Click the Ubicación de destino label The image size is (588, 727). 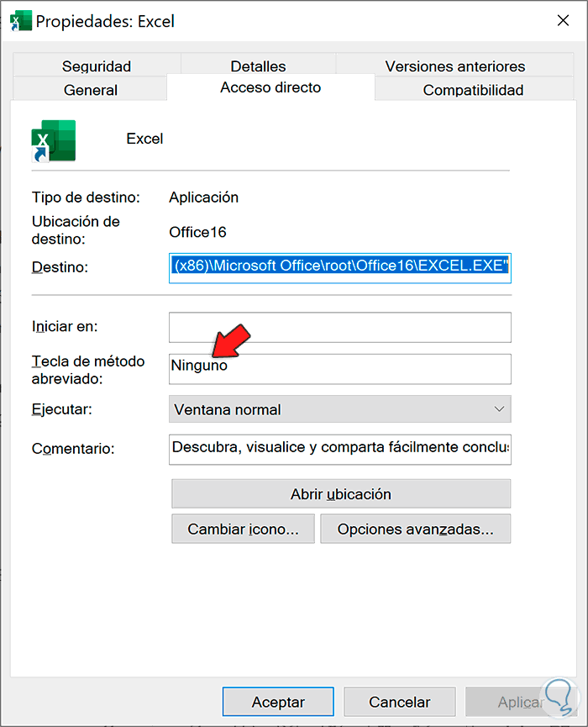pyautogui.click(x=76, y=230)
